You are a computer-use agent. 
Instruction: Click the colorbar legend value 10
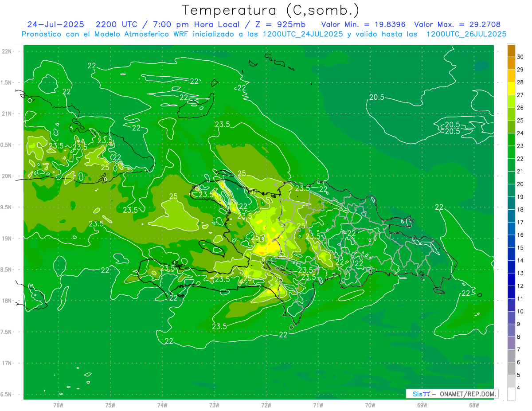pyautogui.click(x=520, y=311)
